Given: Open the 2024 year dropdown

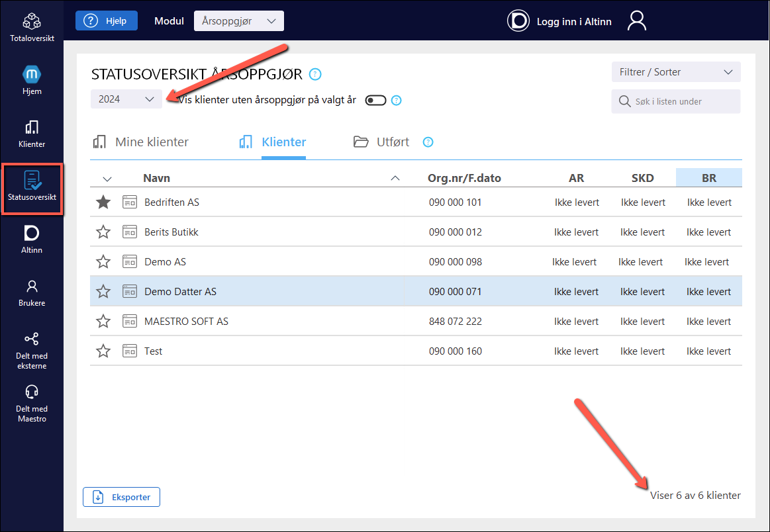Looking at the screenshot, I should pyautogui.click(x=126, y=99).
